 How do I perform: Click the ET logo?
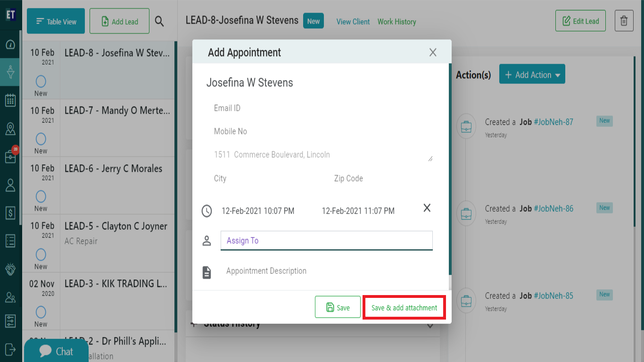(x=10, y=15)
